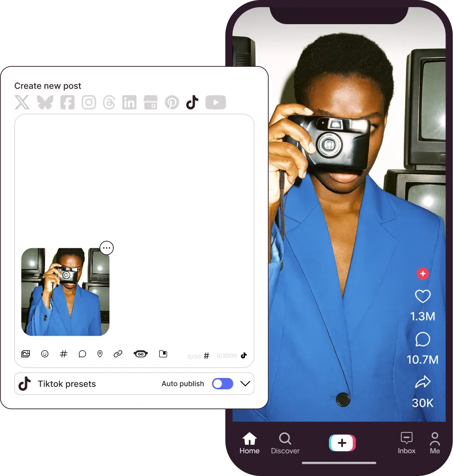Add location with the pin icon

coord(100,354)
